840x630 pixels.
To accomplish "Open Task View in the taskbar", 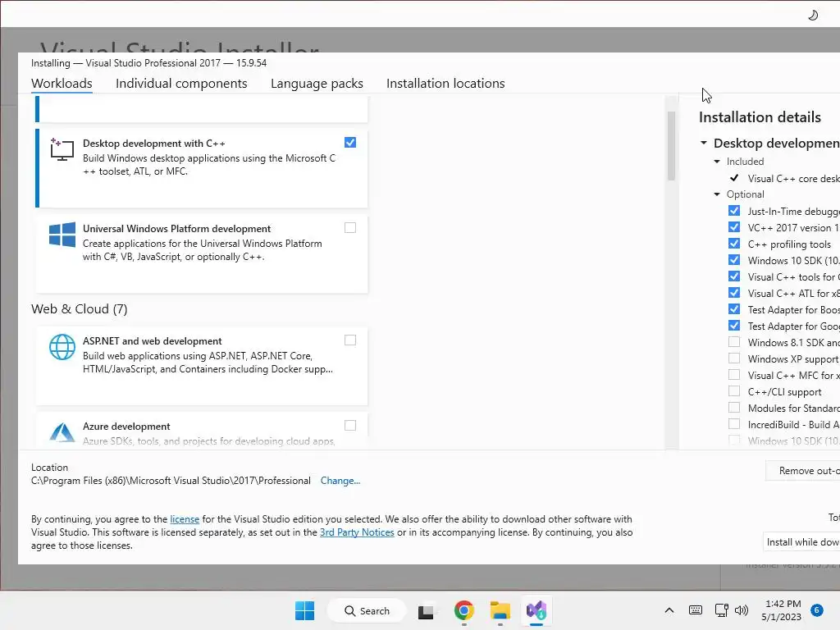I will 426,610.
